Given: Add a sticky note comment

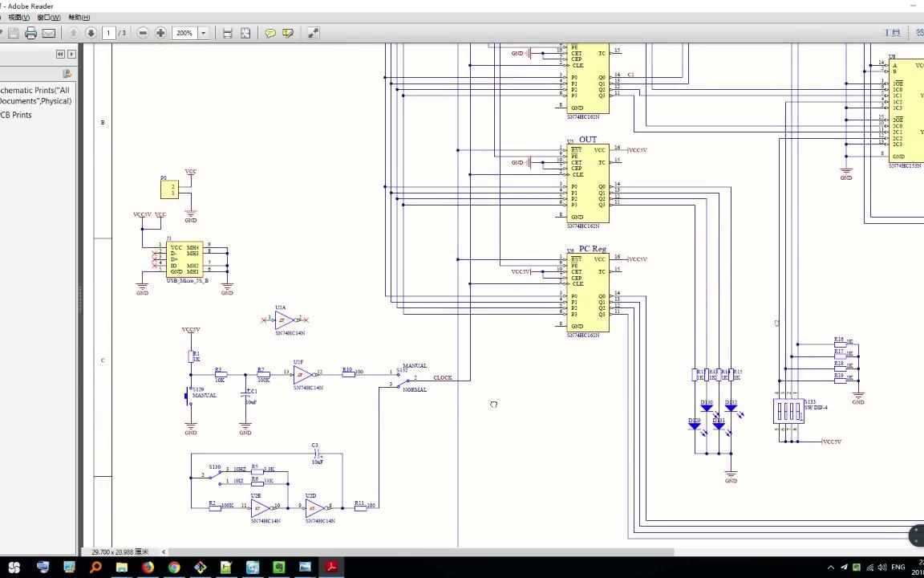Looking at the screenshot, I should 270,33.
